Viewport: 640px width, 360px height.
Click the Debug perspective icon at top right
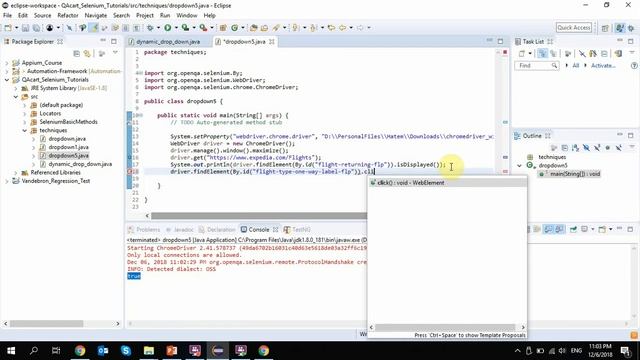(631, 28)
